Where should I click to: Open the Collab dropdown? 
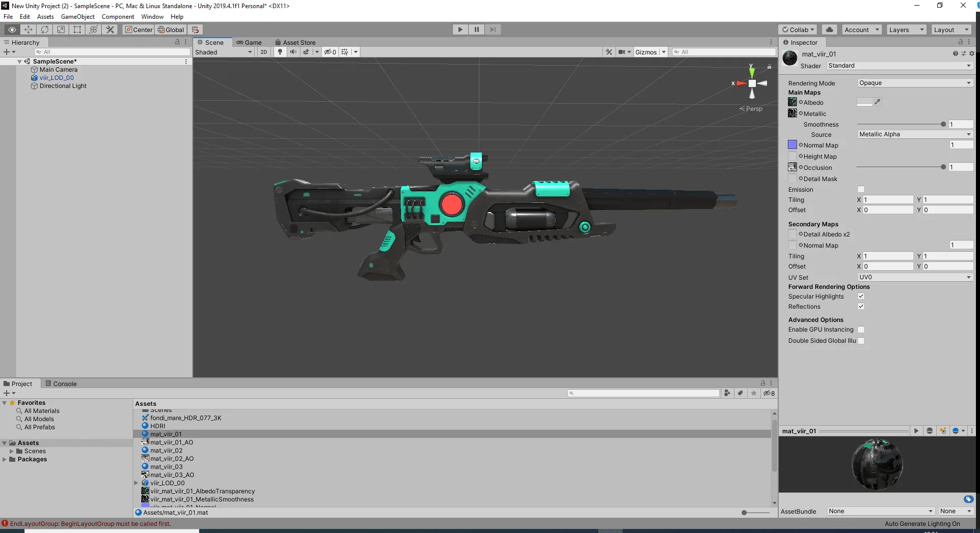[x=798, y=29]
